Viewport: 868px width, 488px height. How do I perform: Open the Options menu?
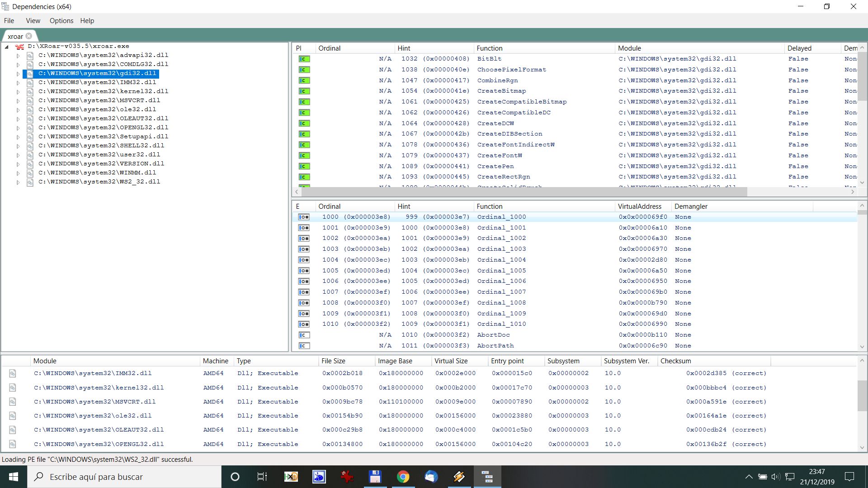tap(61, 20)
